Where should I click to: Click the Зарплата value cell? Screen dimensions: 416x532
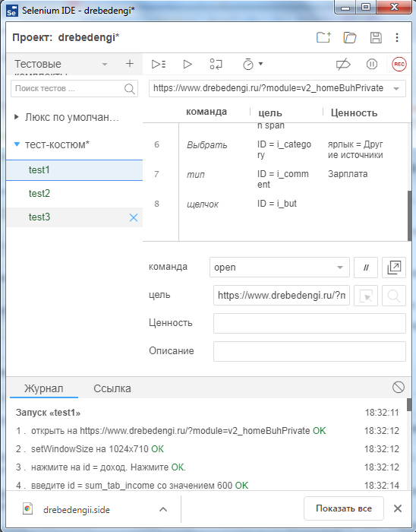click(348, 174)
